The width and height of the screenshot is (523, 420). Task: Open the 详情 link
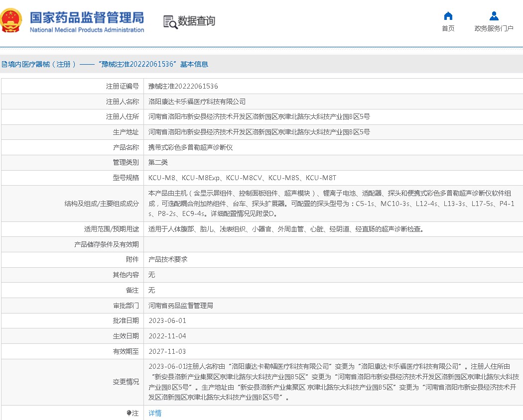(155, 413)
